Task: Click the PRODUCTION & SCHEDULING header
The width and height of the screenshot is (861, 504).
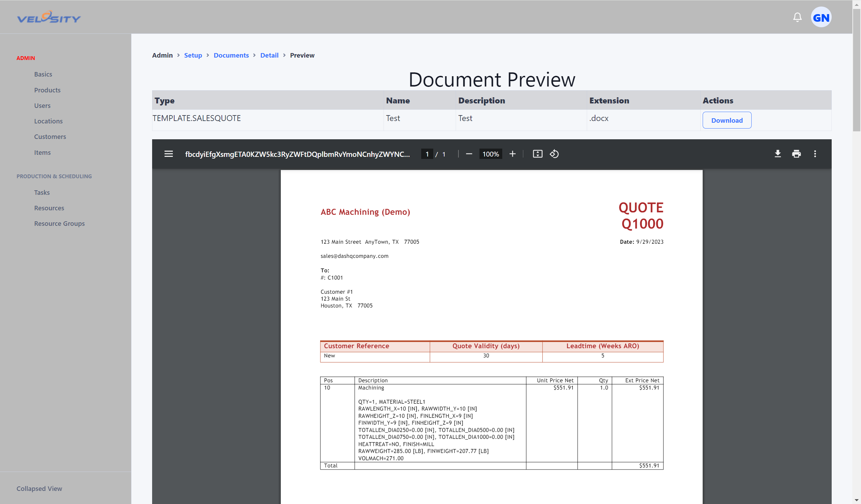Action: pyautogui.click(x=54, y=176)
